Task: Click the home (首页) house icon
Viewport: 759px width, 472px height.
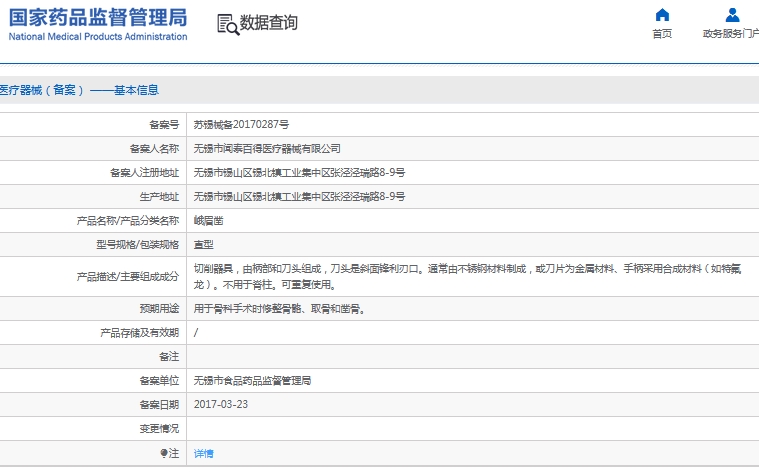Action: pyautogui.click(x=662, y=15)
